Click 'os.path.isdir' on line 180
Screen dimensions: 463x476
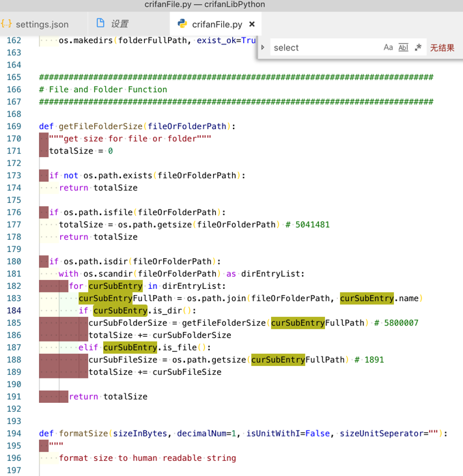click(x=96, y=262)
